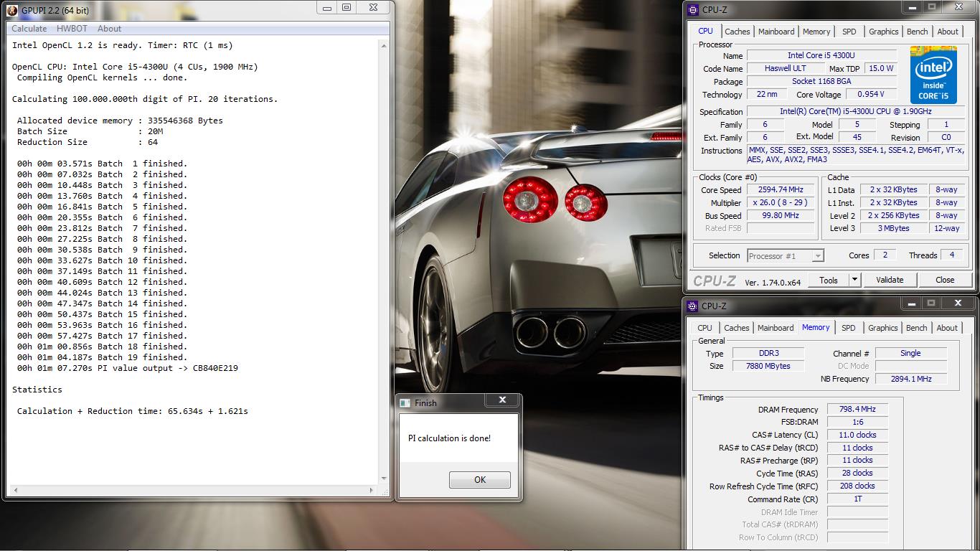Screen dimensions: 980x551
Task: Click the Threads value 4
Action: (x=952, y=255)
